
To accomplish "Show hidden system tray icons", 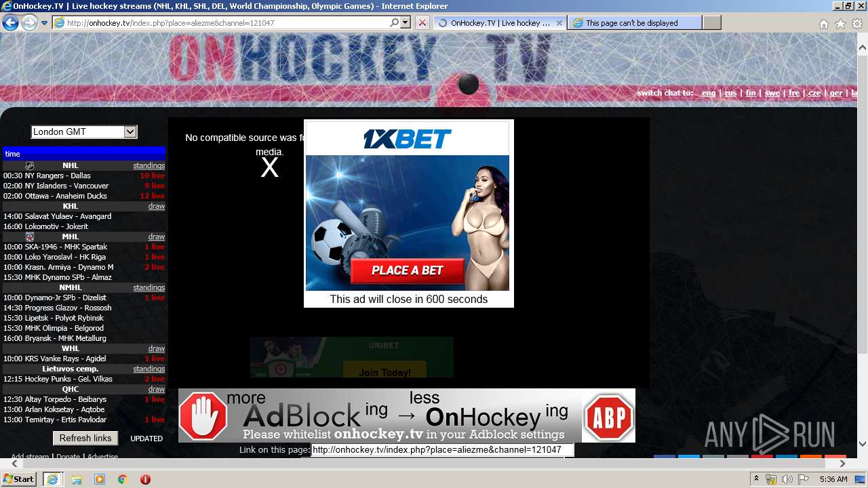I will 756,479.
